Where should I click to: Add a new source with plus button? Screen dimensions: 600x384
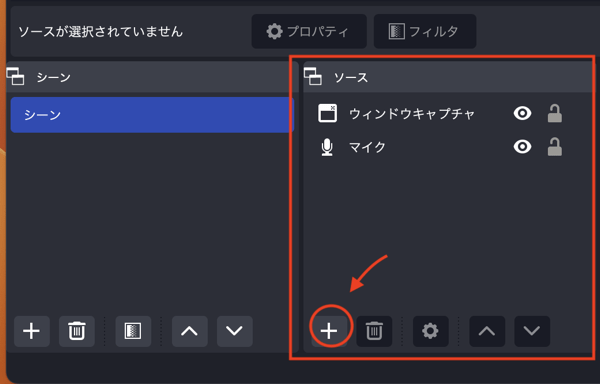click(x=329, y=331)
